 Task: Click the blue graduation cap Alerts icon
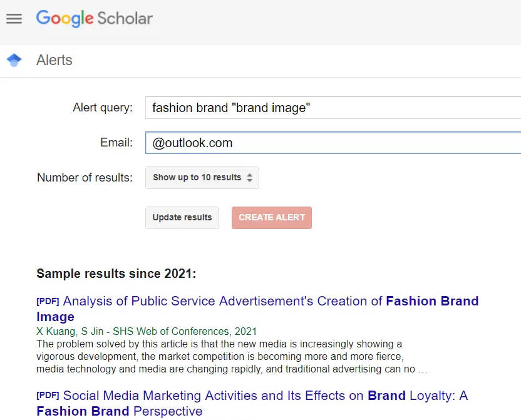pos(14,60)
